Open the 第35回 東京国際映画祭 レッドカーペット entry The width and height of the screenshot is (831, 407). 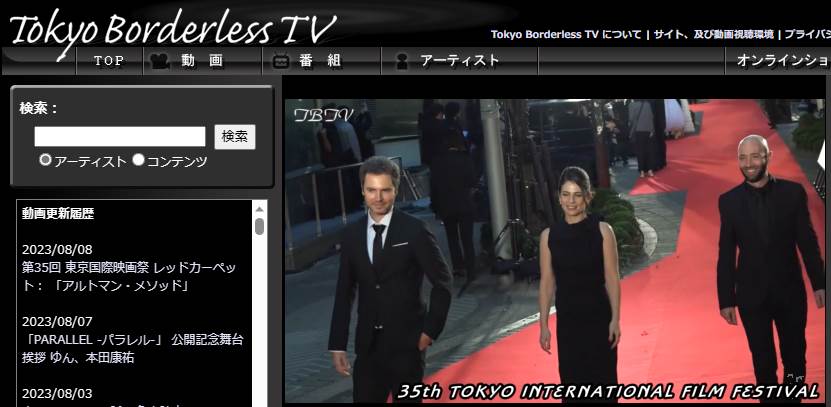129,277
